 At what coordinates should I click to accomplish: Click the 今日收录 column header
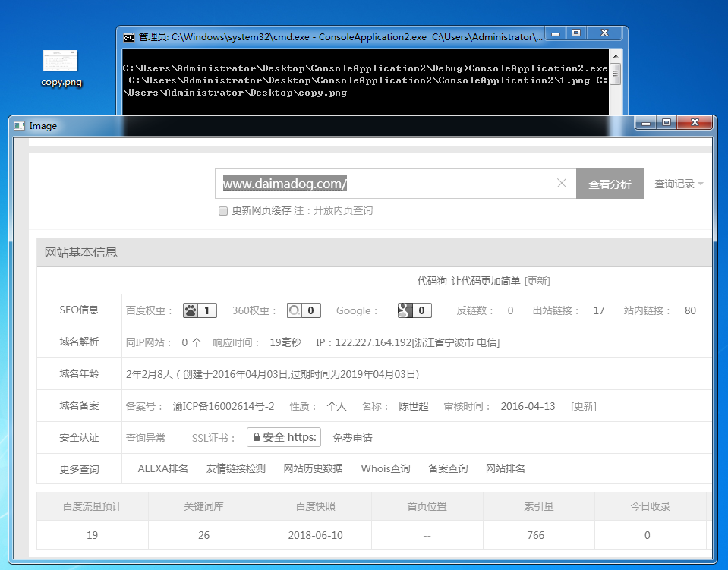click(650, 506)
